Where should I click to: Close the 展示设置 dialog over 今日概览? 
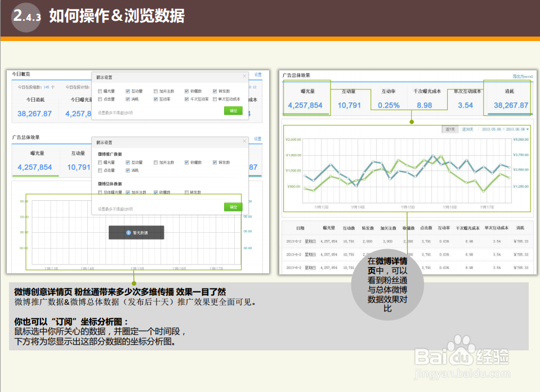click(244, 76)
